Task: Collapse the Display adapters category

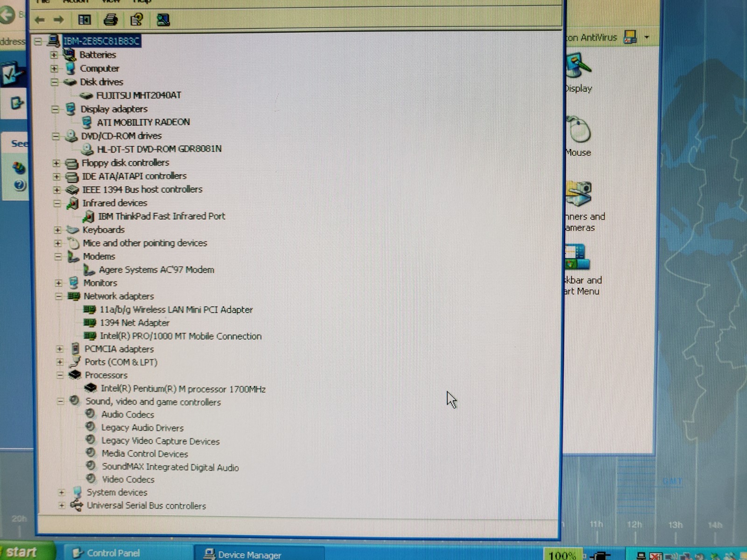Action: click(x=55, y=109)
